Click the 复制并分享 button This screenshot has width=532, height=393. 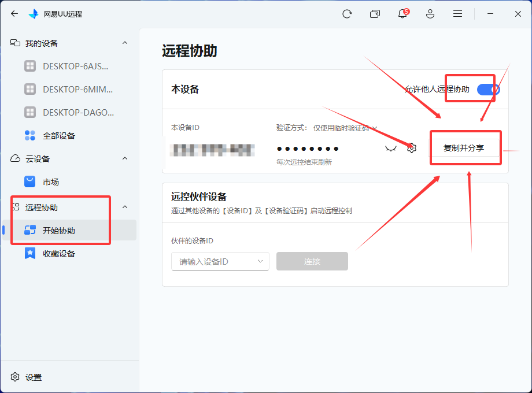464,148
